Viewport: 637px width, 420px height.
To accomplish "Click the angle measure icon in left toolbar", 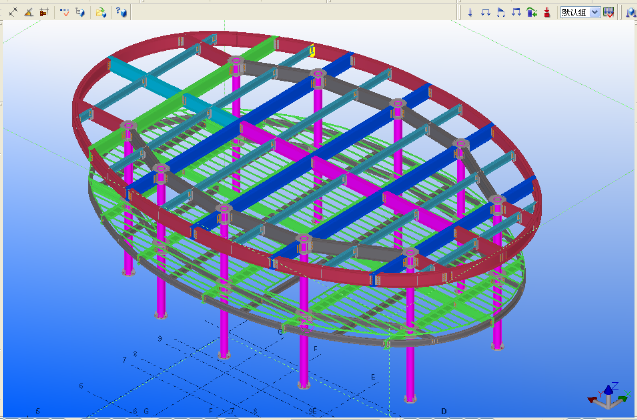I will (28, 12).
